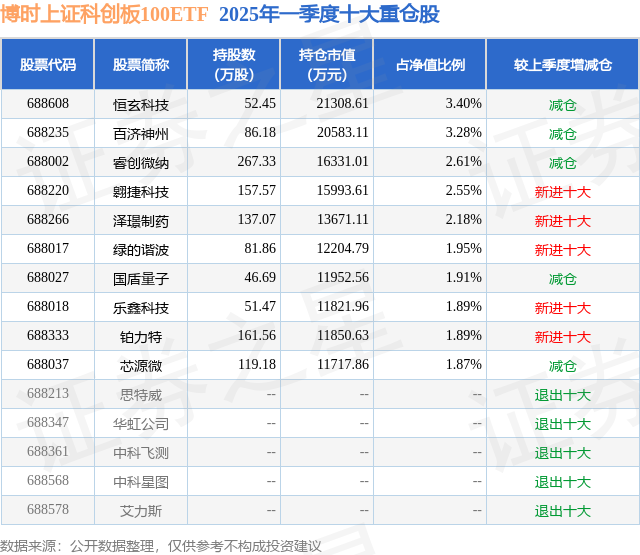Select 绿的谐波 stock name

(x=141, y=249)
